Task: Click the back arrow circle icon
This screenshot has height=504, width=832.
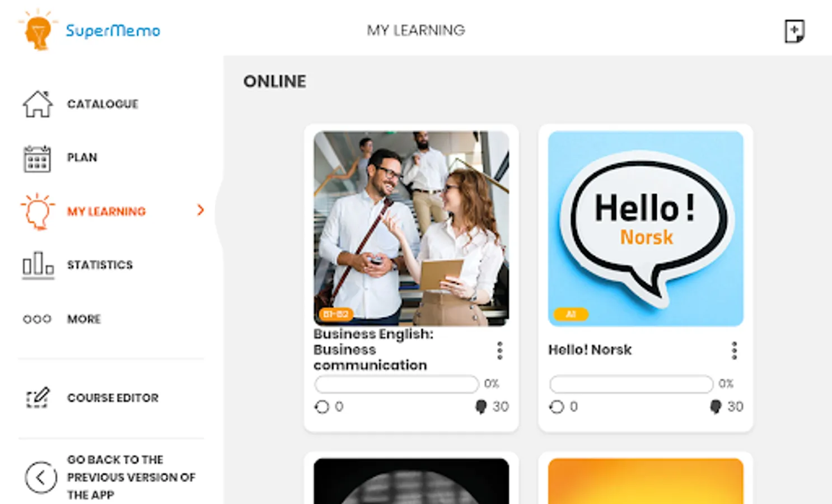Action: click(x=41, y=477)
